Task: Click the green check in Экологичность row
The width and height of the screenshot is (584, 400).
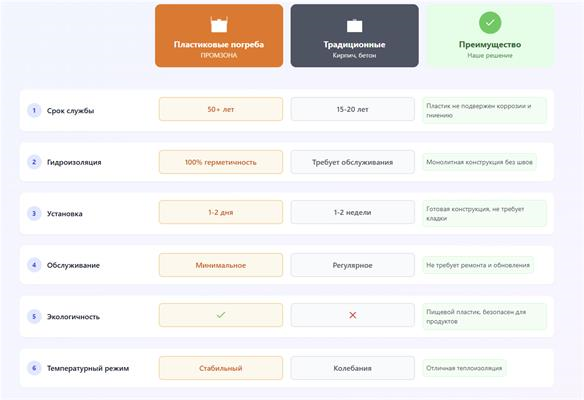Action: (x=221, y=315)
